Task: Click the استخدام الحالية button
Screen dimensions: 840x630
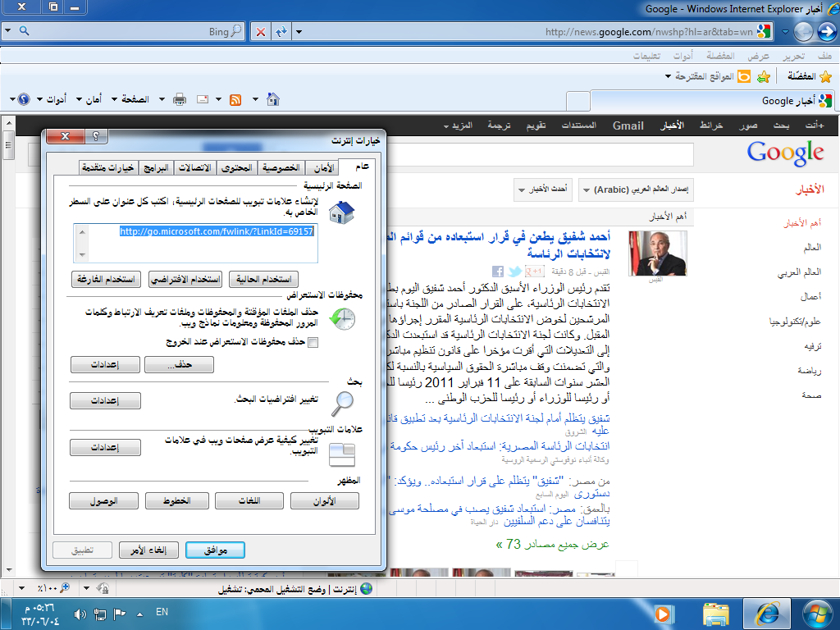Action: coord(263,279)
